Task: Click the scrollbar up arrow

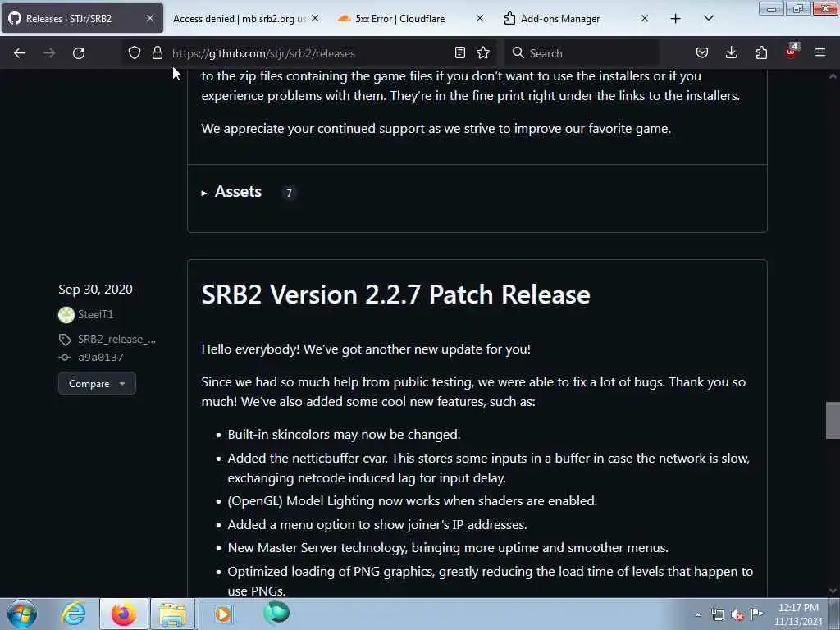Action: (x=833, y=76)
